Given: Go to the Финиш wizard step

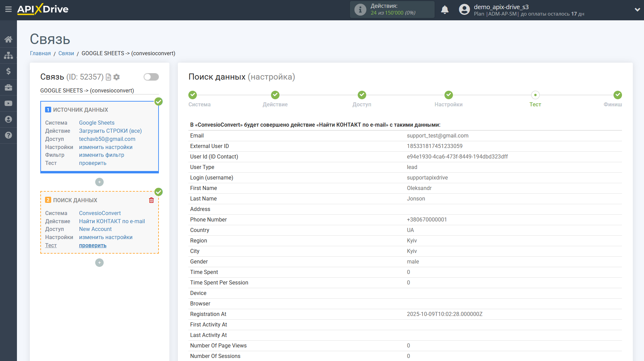Looking at the screenshot, I should [617, 95].
